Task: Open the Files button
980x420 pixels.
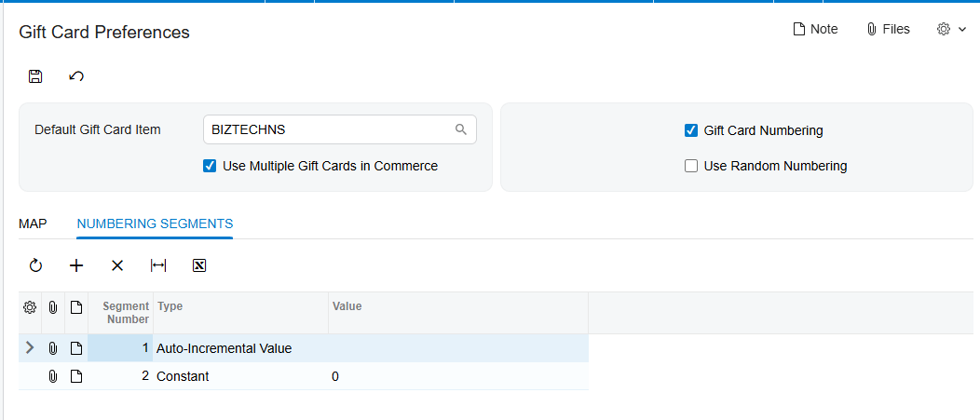Action: [x=888, y=29]
